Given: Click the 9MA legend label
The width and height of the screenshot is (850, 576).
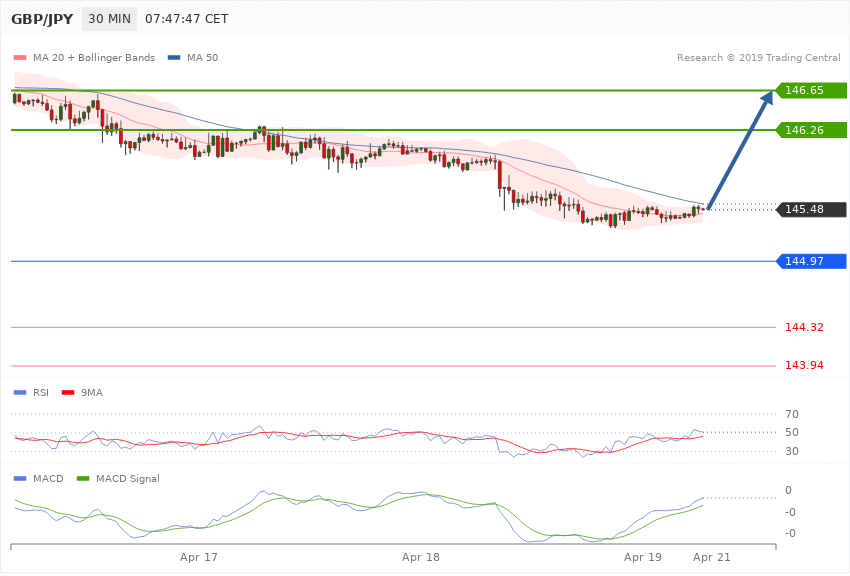Looking at the screenshot, I should (x=92, y=393).
